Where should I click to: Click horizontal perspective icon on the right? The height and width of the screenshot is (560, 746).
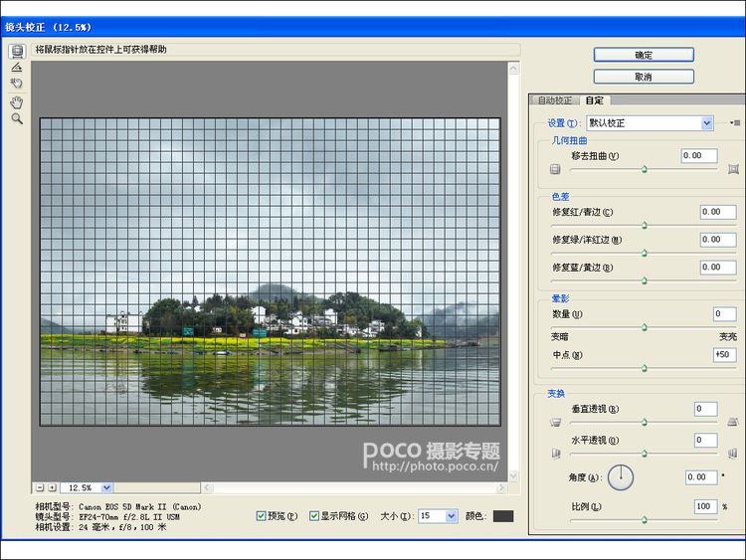pyautogui.click(x=733, y=454)
